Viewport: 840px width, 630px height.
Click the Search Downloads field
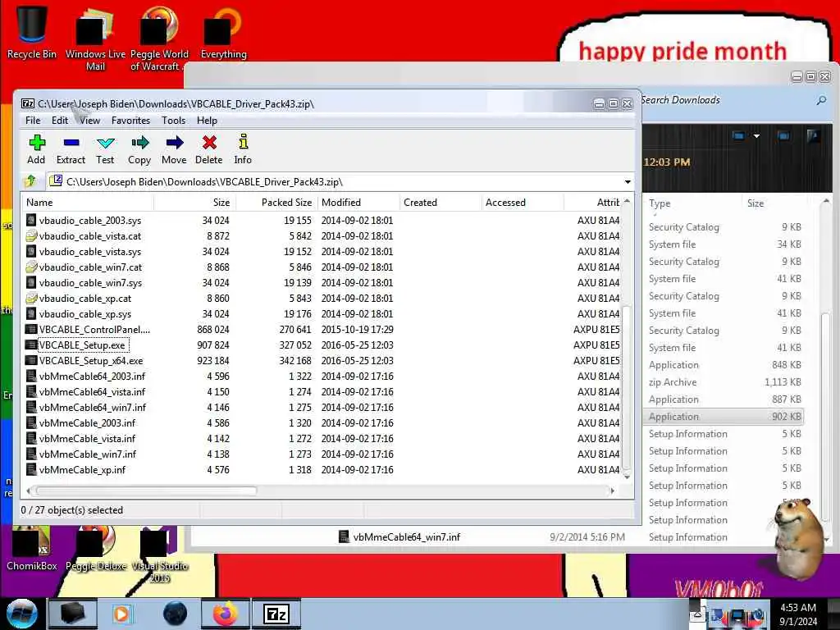tap(726, 100)
